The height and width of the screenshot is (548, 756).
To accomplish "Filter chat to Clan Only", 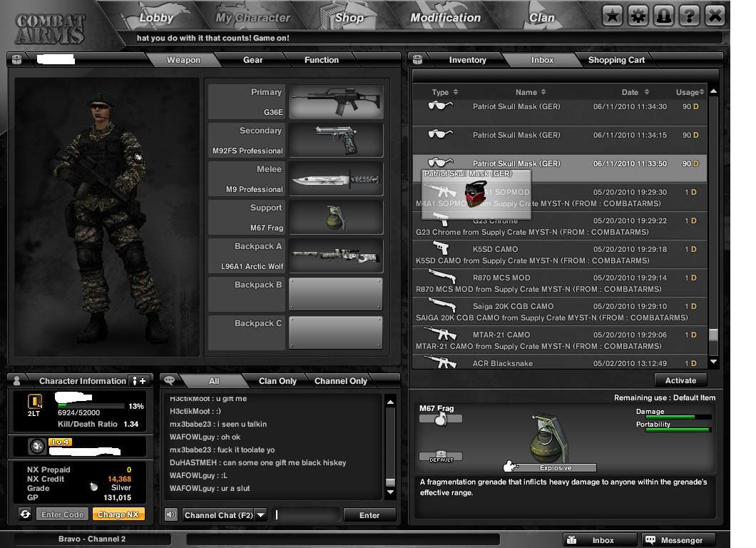I will pos(277,380).
